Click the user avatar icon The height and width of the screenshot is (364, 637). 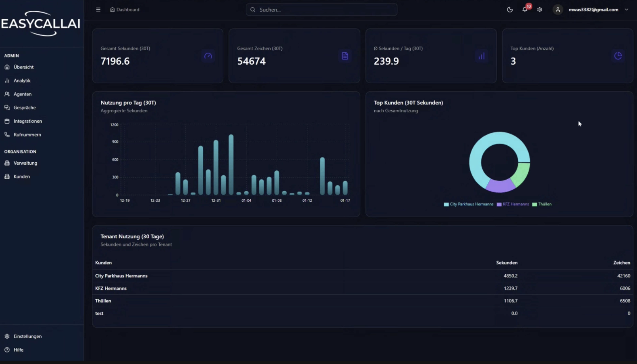coord(558,10)
